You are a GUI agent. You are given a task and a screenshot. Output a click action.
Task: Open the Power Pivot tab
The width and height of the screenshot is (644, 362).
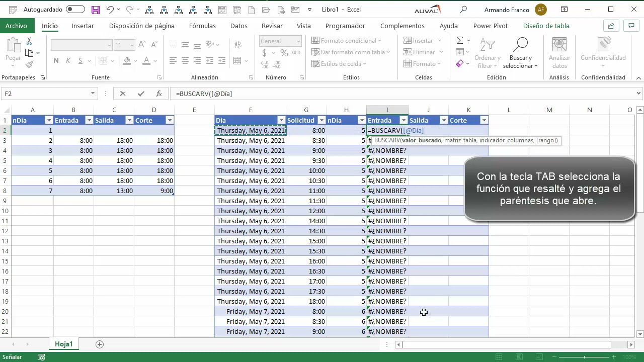(491, 26)
